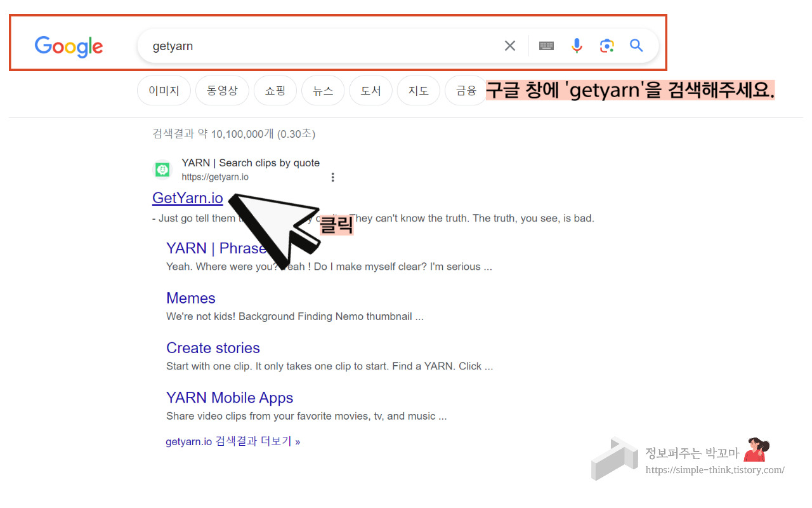Switch to the 이미지 filter tab
Viewport: 812px width, 508px height.
[x=164, y=91]
